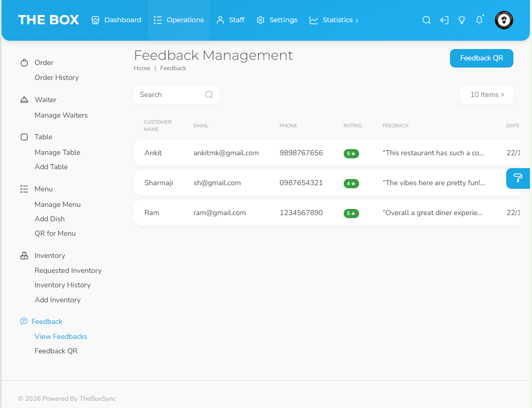Click the search magnifier icon in header
This screenshot has width=532, height=408.
click(x=426, y=20)
